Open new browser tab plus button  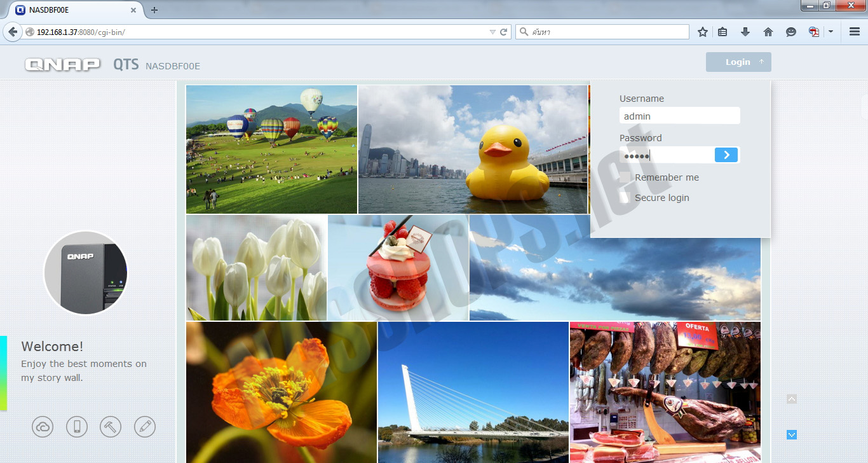(154, 10)
